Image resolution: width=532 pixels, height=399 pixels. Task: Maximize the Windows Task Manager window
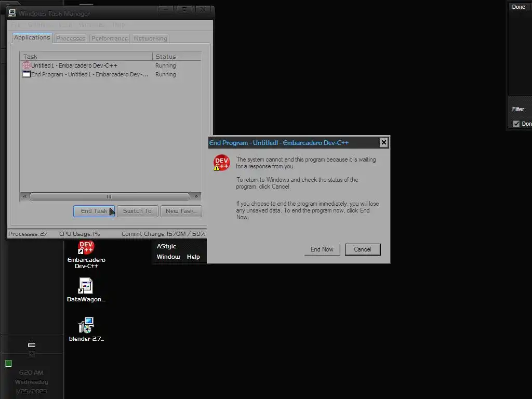(184, 10)
